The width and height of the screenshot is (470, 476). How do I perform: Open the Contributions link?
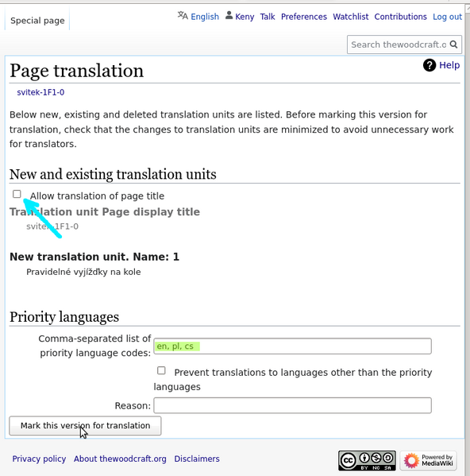pyautogui.click(x=400, y=17)
